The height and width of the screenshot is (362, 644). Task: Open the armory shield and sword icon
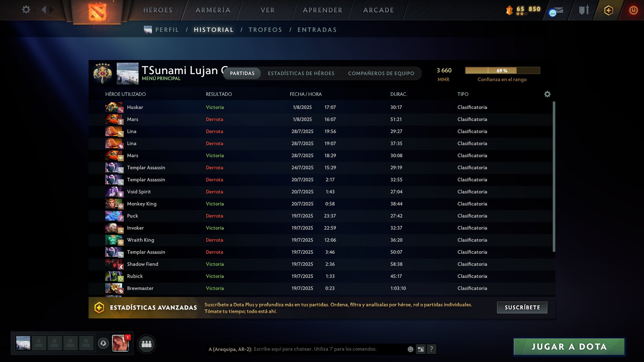pyautogui.click(x=584, y=10)
